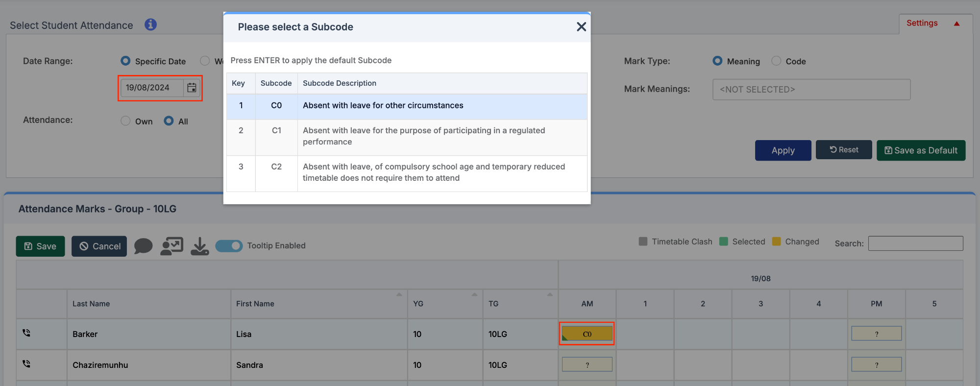
Task: Click phone contact icon for Barker
Action: (26, 333)
